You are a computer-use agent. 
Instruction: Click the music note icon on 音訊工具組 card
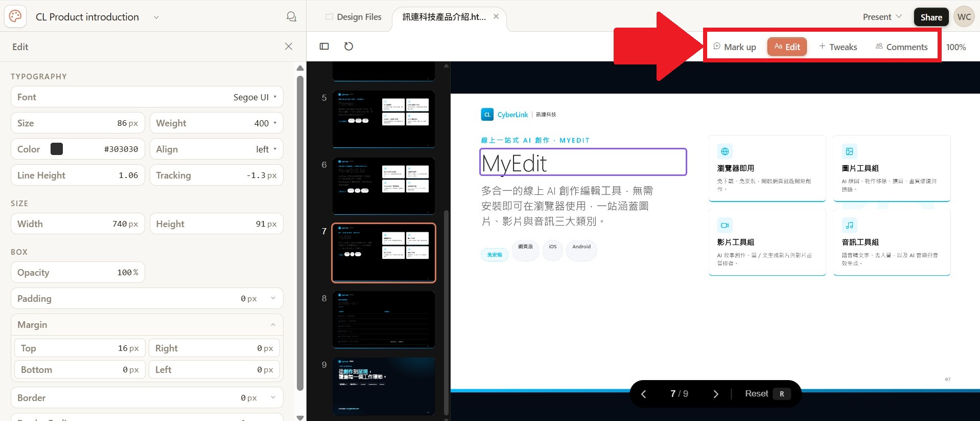pos(849,225)
